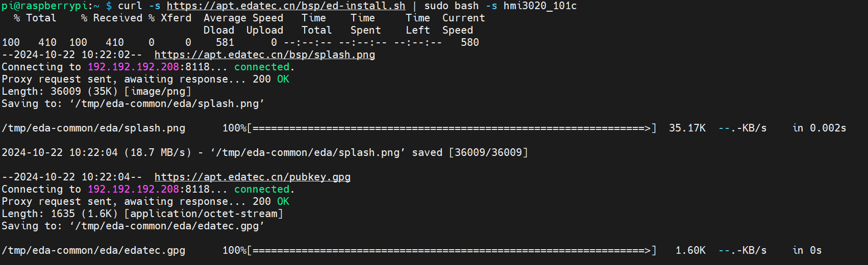Click the 'in 0.002s' elapsed time text

pos(819,128)
